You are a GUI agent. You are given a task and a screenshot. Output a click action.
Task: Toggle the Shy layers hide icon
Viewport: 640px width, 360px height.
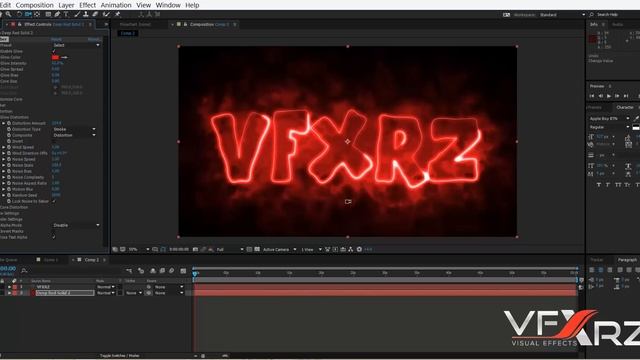pos(153,271)
